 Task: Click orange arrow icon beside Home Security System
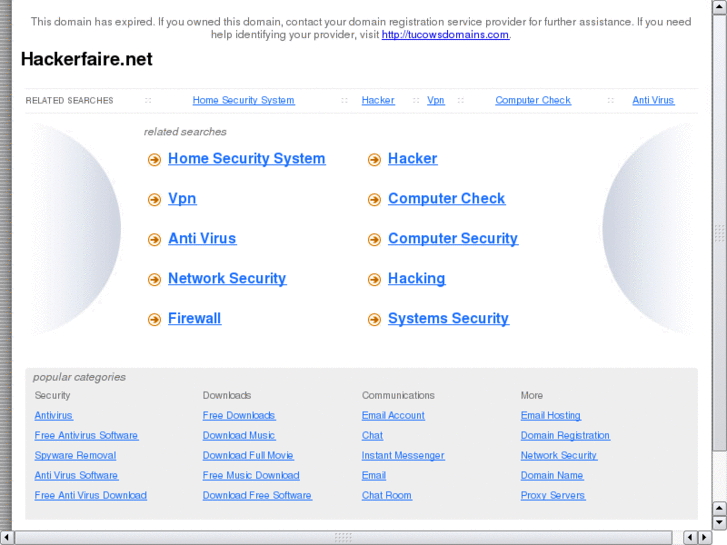[154, 160]
